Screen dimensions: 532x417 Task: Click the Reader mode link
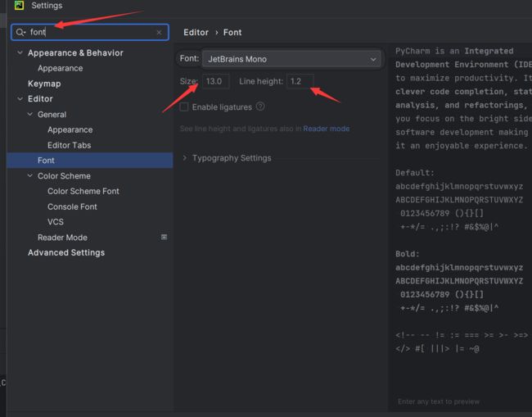[327, 129]
